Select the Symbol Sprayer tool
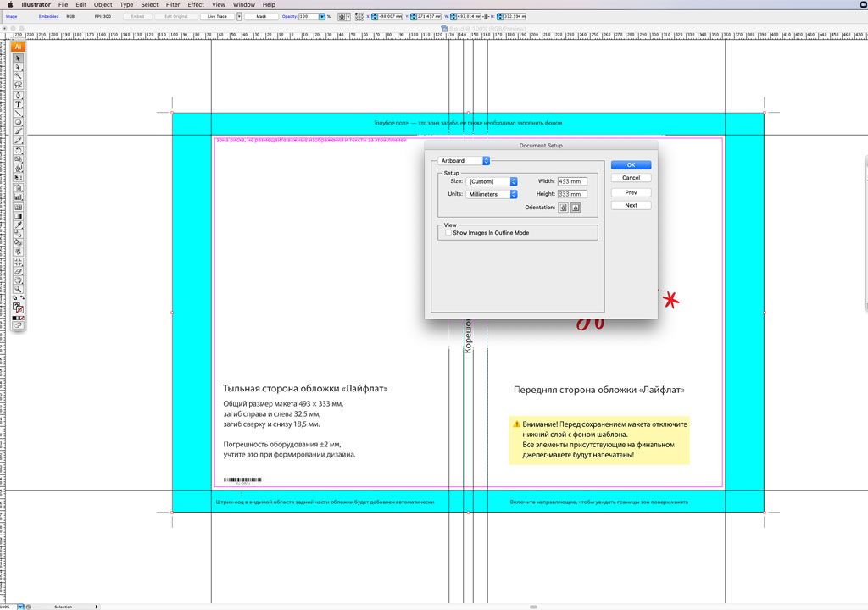The height and width of the screenshot is (610, 868). (19, 188)
